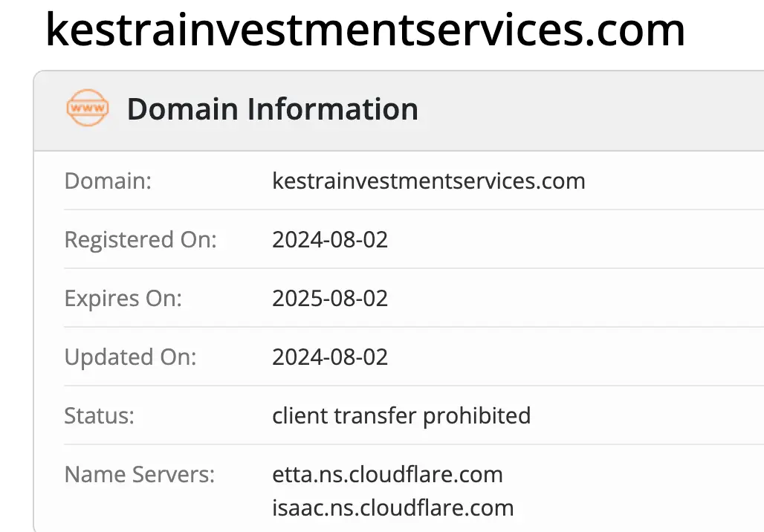764x532 pixels.
Task: Click the Registered On label
Action: click(x=140, y=239)
